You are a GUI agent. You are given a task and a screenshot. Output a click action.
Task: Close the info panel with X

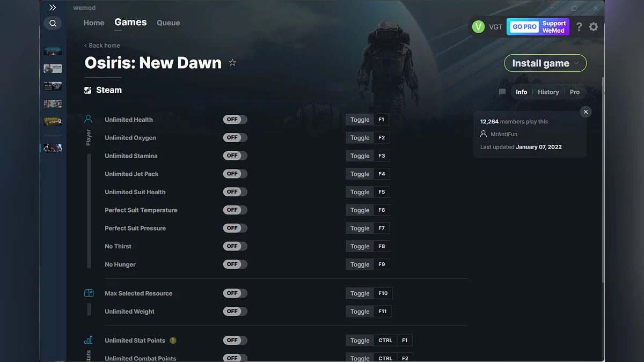(x=586, y=112)
